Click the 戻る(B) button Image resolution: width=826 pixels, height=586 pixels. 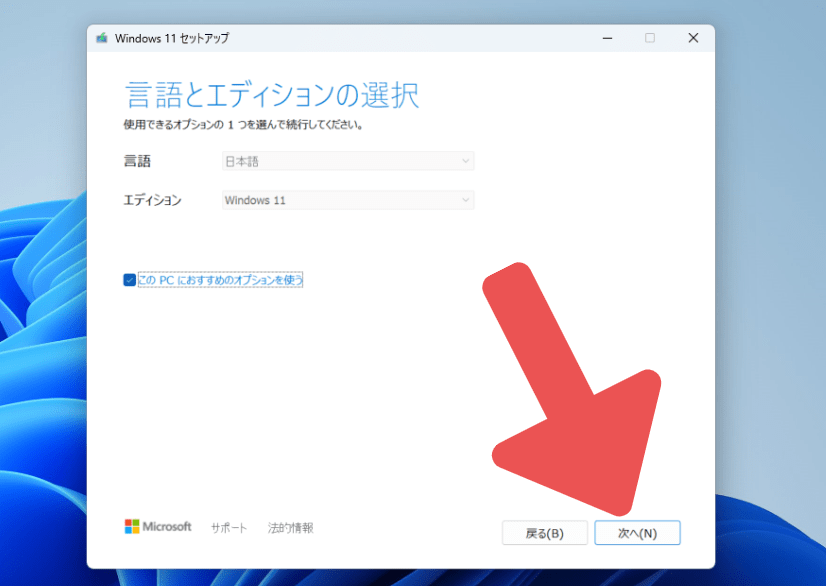pos(545,533)
